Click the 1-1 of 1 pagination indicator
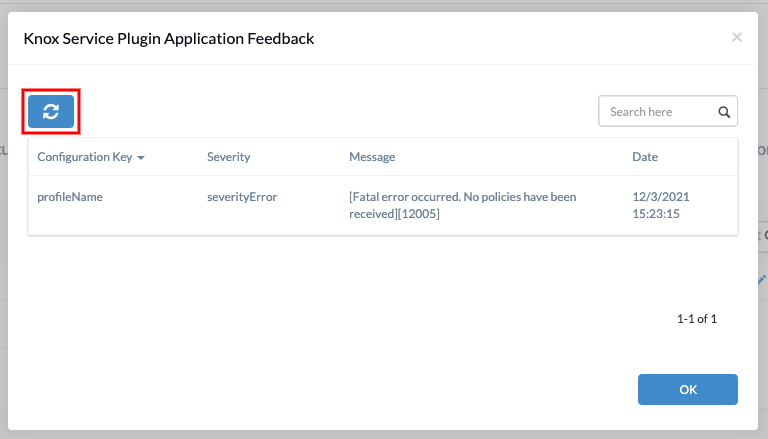This screenshot has width=768, height=439. (x=696, y=319)
